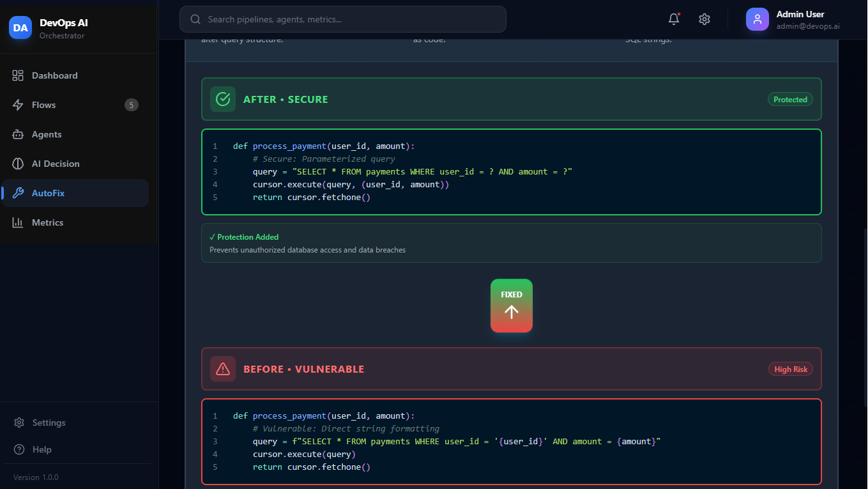Click the Admin User avatar

pyautogui.click(x=758, y=19)
